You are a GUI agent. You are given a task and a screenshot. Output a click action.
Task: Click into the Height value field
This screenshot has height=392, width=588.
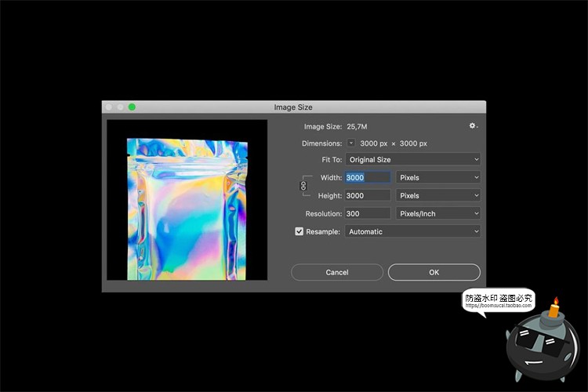coord(367,196)
